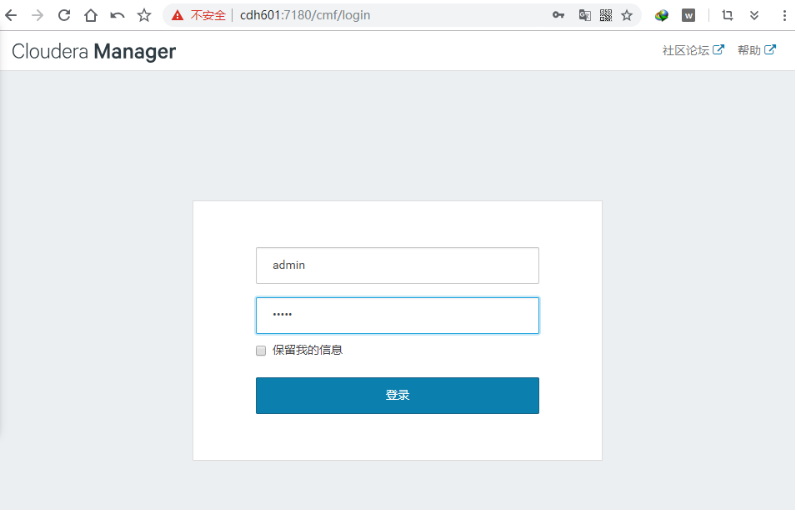Check the 保留我的信息 remember me checkbox
This screenshot has width=797, height=514.
pyautogui.click(x=261, y=351)
